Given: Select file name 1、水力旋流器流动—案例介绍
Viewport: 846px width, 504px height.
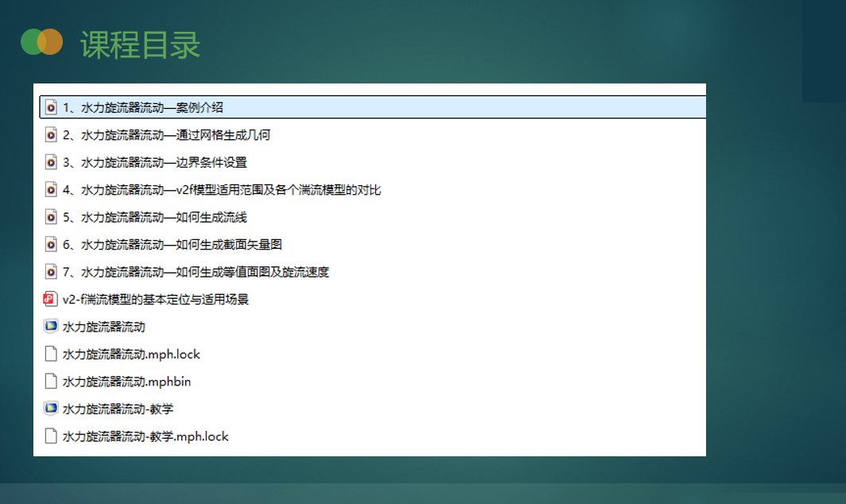Looking at the screenshot, I should tap(143, 107).
